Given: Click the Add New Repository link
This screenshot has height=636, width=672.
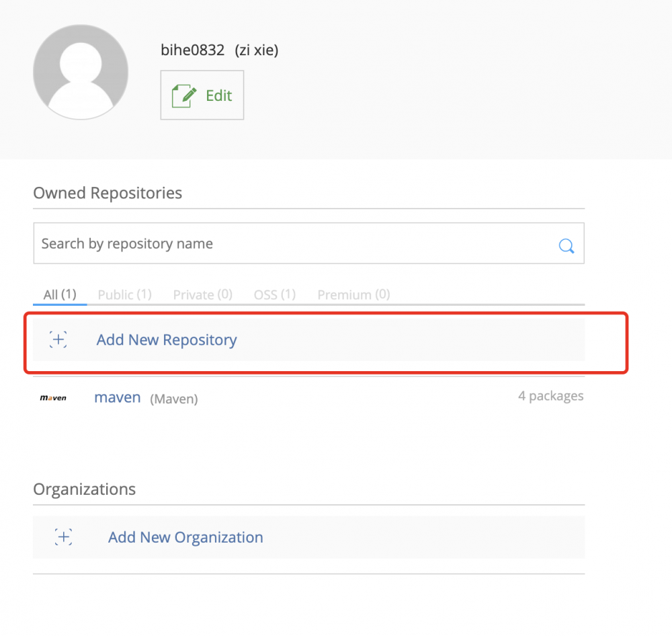Looking at the screenshot, I should 167,340.
